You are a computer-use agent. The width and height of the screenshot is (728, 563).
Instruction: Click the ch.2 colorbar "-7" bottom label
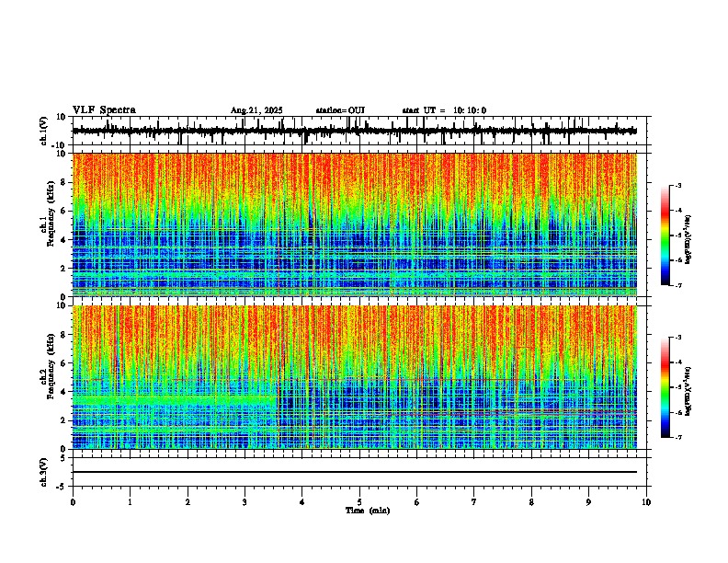pos(677,437)
